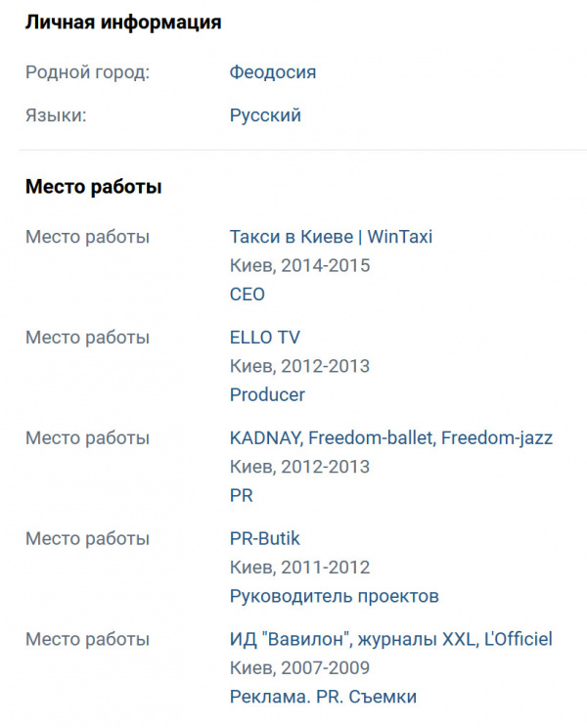Open Такси в Киеве | WinTaxi workplace
Viewport: 587px width, 728px height.
pyautogui.click(x=331, y=237)
